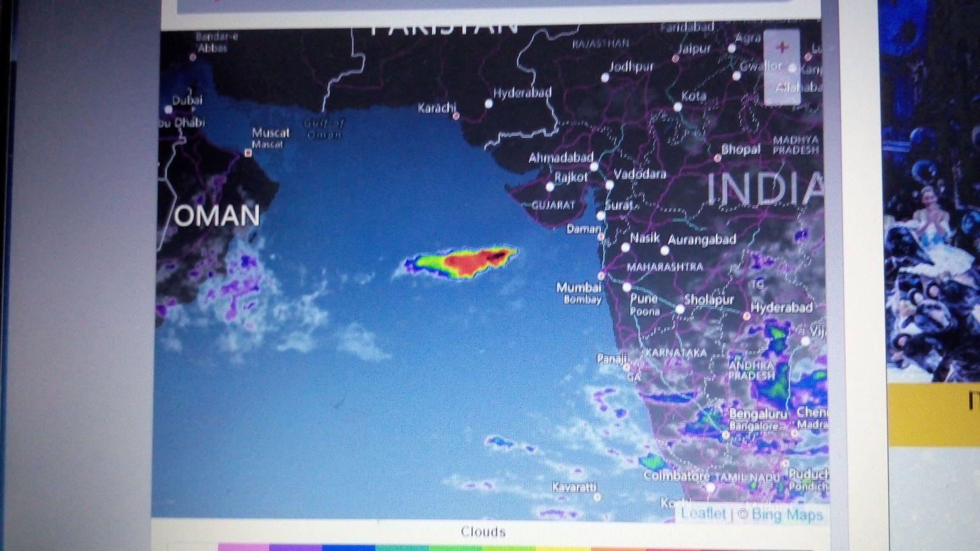Screen dimensions: 980x551
Task: Select the Dubai city marker dot
Action: (x=169, y=110)
